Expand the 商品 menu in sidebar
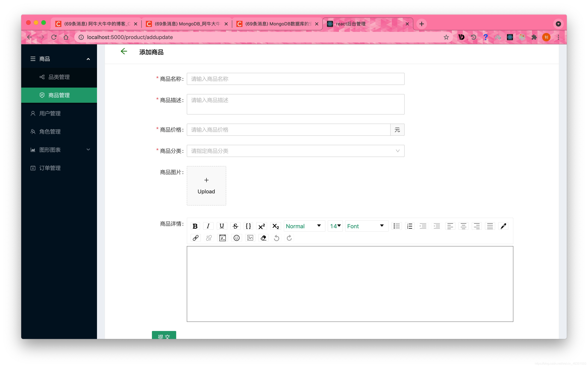 tap(59, 58)
